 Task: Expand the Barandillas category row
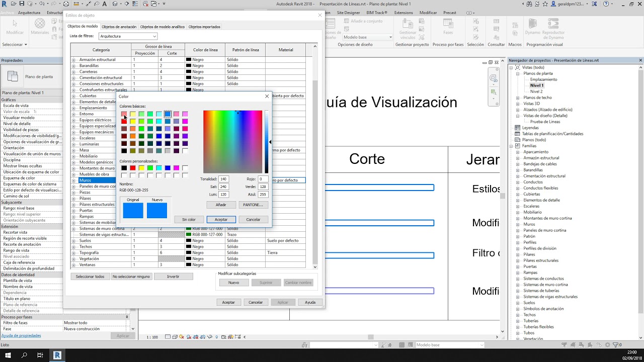tap(74, 66)
